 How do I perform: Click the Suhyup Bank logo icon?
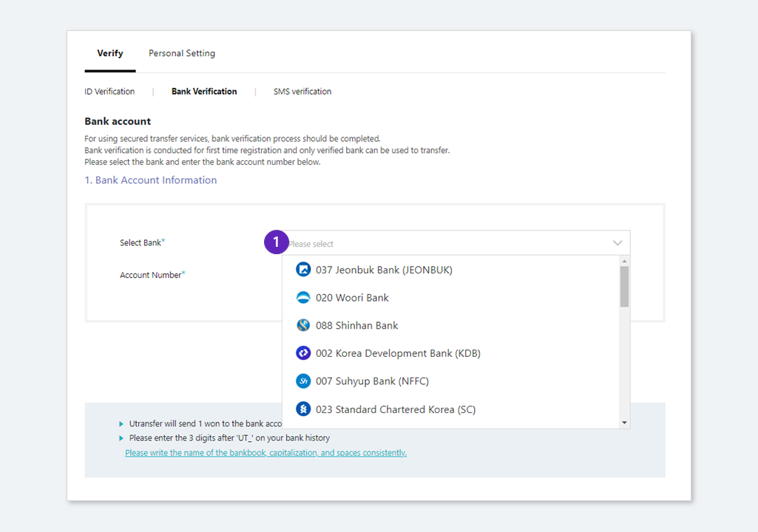coord(303,381)
